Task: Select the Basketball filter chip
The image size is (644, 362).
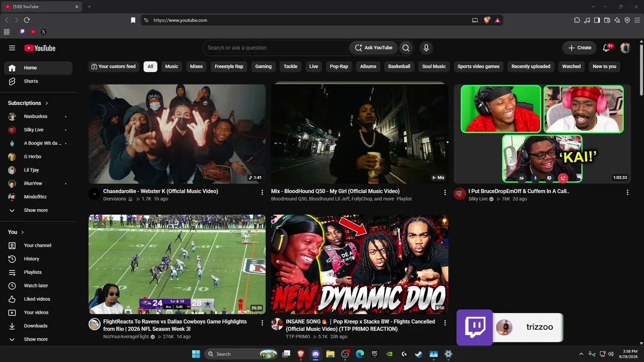Action: pyautogui.click(x=399, y=66)
